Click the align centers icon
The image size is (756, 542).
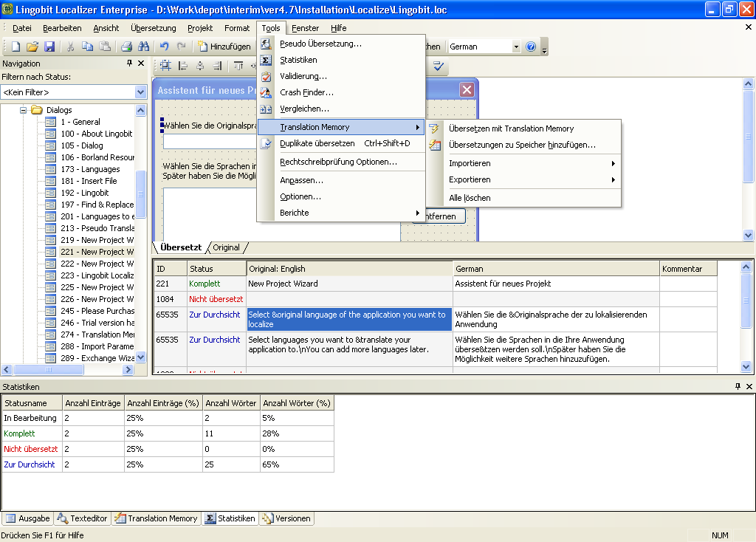tap(200, 66)
